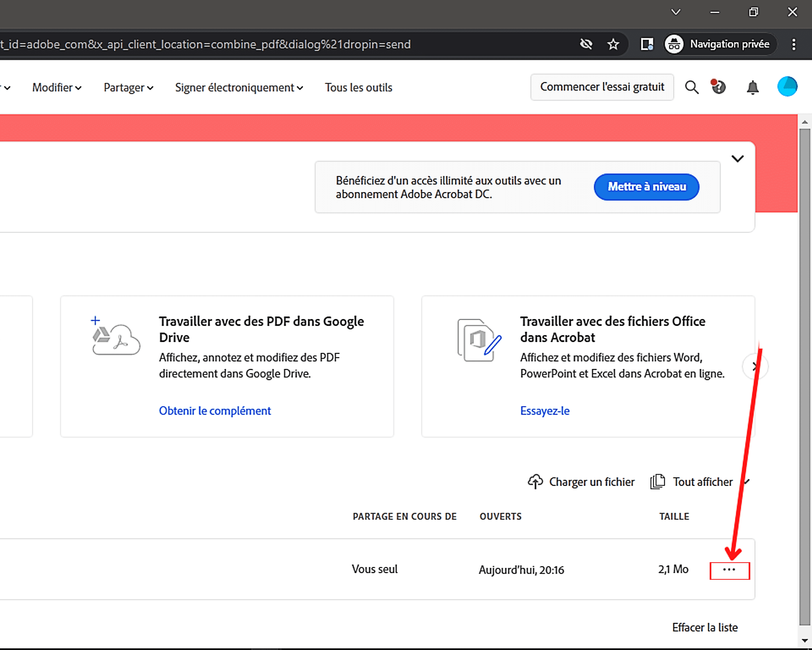Screen dimensions: 812x650
Task: Expand Signer électroniquement menu
Action: click(239, 88)
